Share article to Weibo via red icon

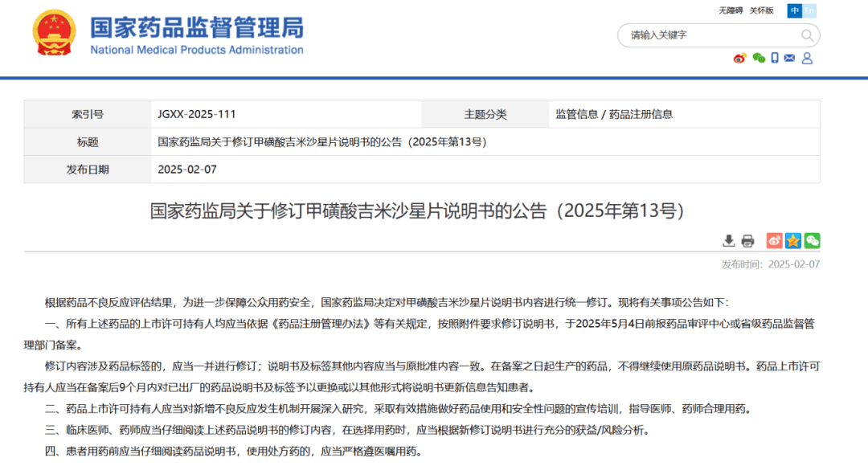point(774,241)
